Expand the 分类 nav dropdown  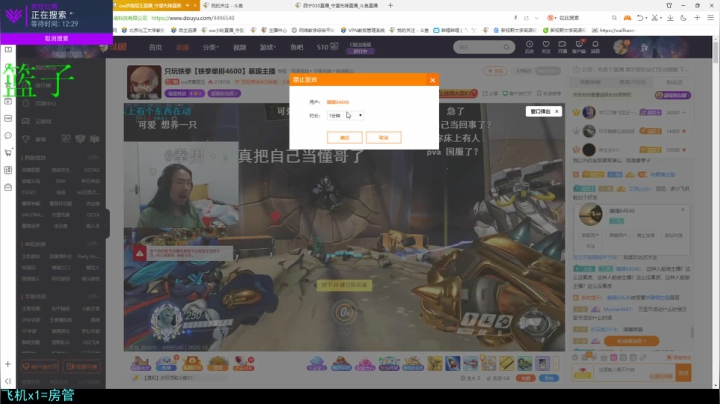[x=210, y=47]
